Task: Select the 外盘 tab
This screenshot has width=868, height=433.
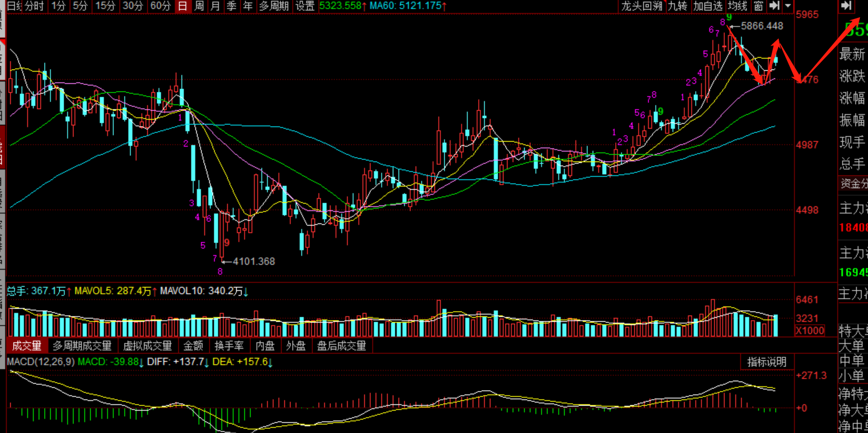Action: tap(296, 346)
